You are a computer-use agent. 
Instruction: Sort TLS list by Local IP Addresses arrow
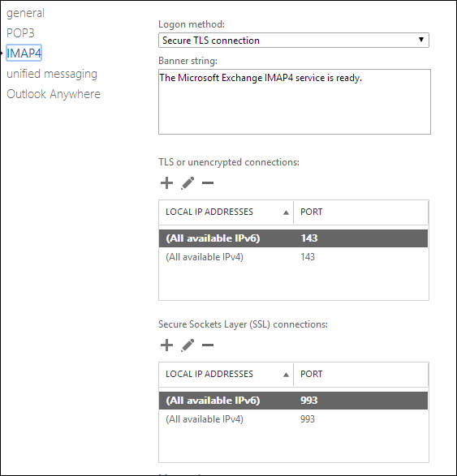[286, 212]
